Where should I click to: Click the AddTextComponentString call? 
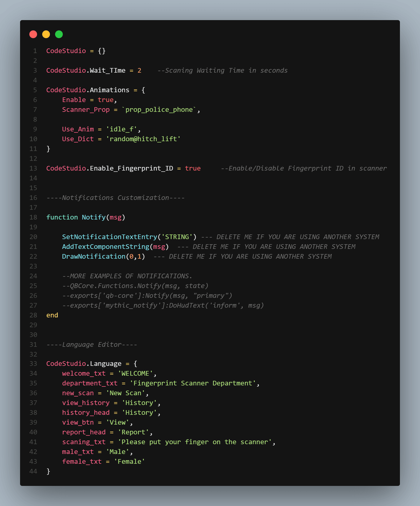point(106,247)
